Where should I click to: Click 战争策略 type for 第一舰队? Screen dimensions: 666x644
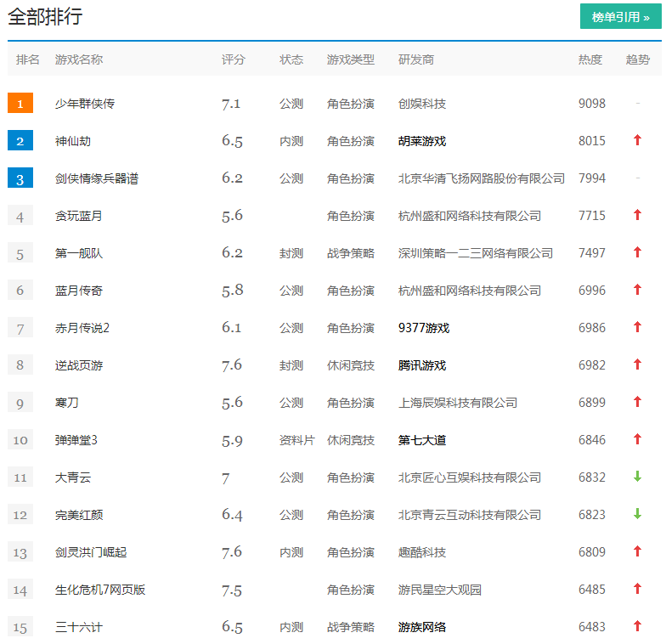click(350, 253)
